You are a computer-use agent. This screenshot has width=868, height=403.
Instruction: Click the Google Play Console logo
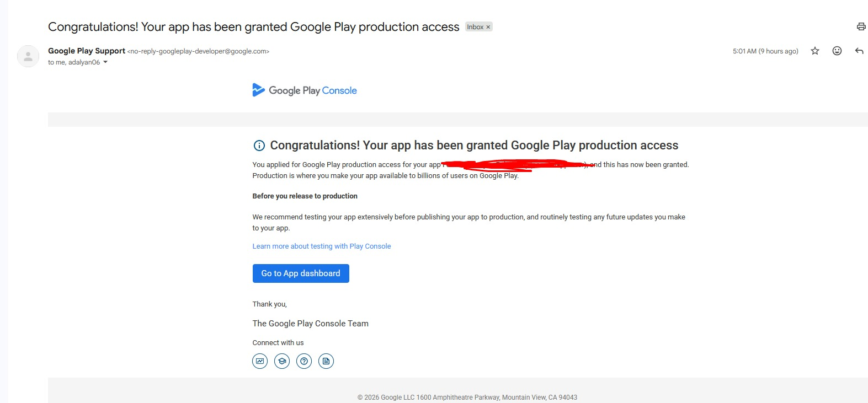point(305,90)
